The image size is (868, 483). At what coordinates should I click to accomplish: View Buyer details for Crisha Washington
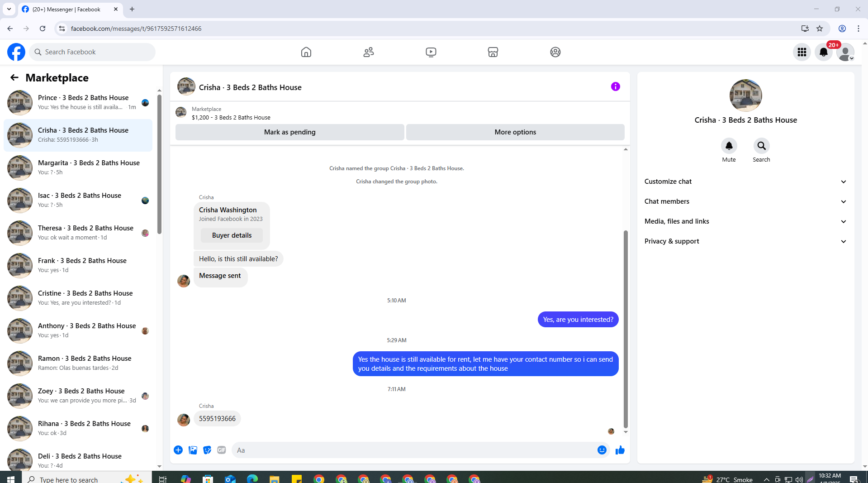(x=232, y=235)
